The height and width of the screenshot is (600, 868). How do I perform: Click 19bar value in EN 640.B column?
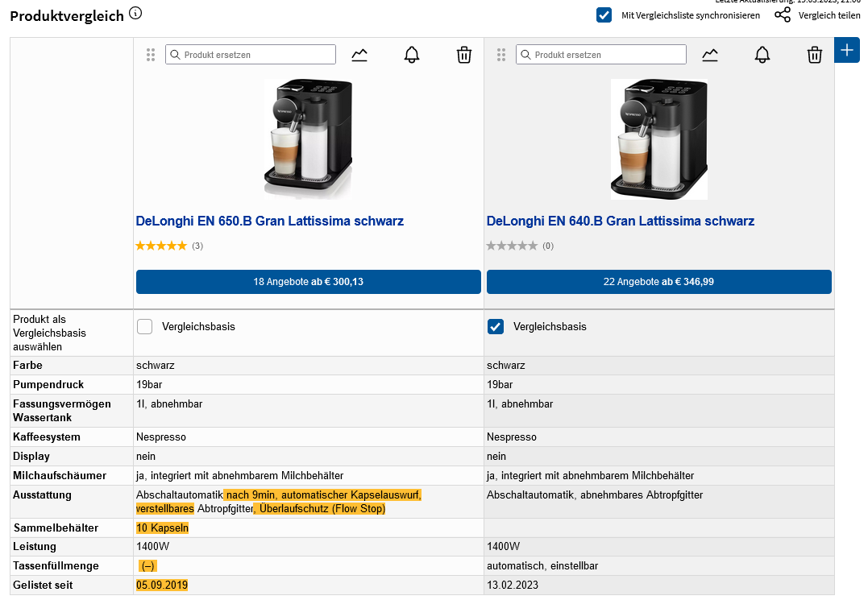point(500,384)
